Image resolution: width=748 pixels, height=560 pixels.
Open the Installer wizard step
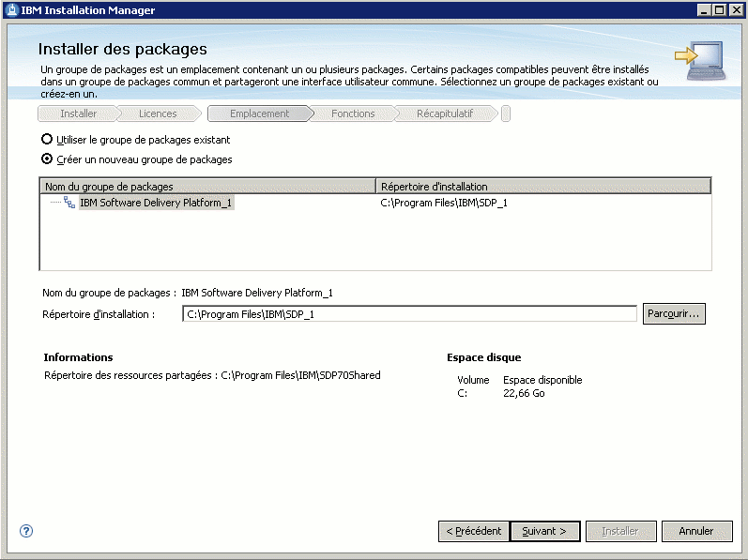tap(78, 114)
